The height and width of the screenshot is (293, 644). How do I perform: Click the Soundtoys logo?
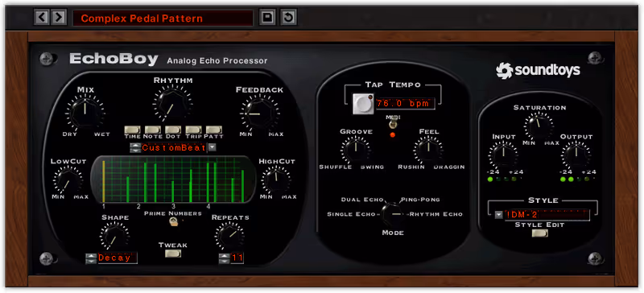[538, 70]
